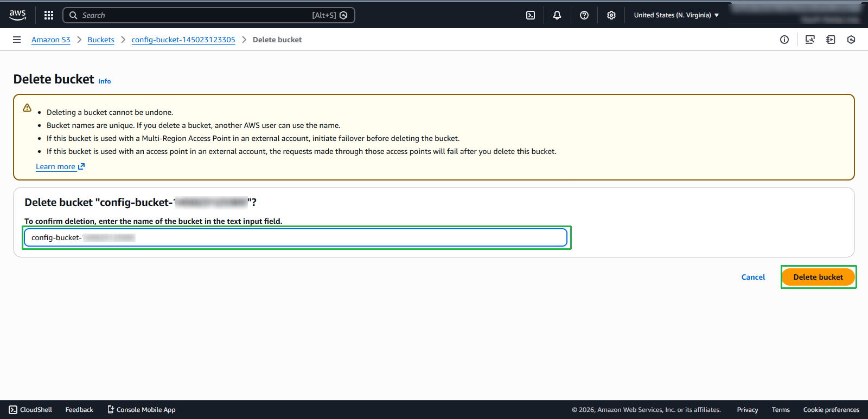Viewport: 868px width, 419px height.
Task: Click the Info link beside Delete bucket
Action: (105, 81)
